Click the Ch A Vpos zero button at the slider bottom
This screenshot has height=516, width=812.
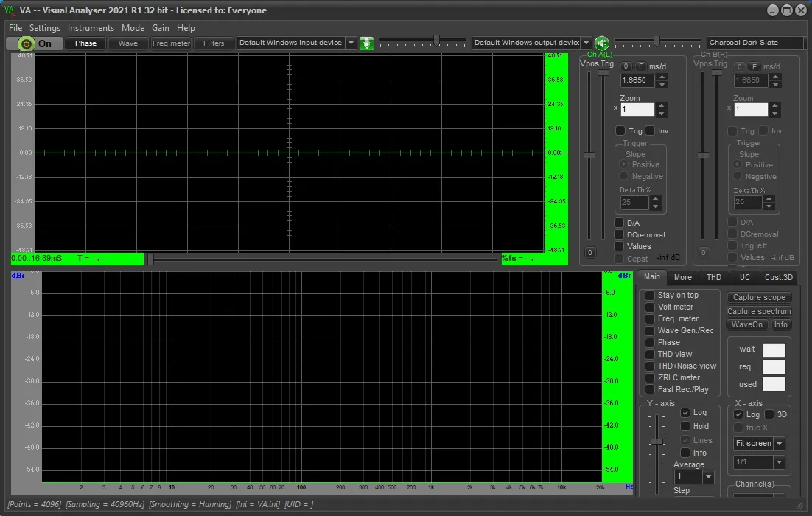click(589, 252)
